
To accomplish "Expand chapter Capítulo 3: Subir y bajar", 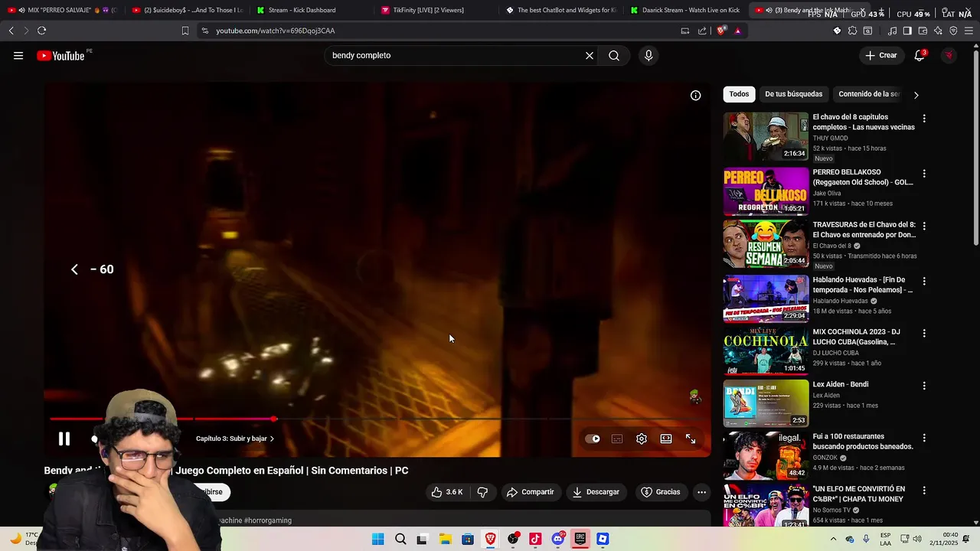I will point(235,439).
